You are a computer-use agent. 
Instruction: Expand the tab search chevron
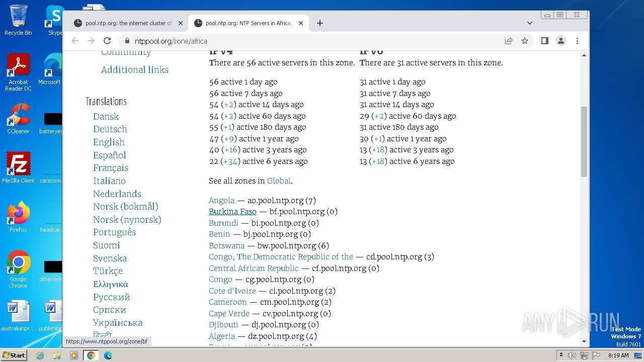[x=530, y=23]
